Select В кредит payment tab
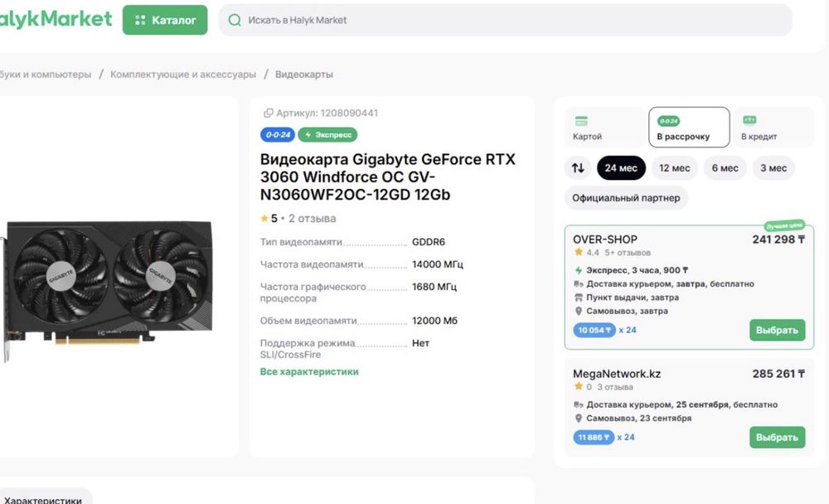This screenshot has width=829, height=504. click(x=773, y=128)
